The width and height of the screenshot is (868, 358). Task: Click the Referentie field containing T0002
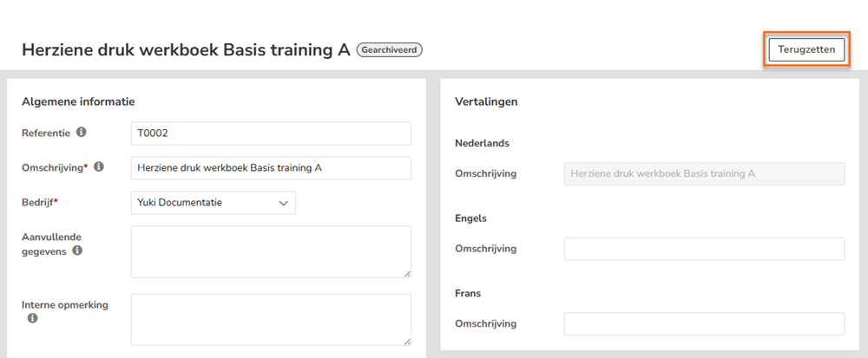point(271,133)
